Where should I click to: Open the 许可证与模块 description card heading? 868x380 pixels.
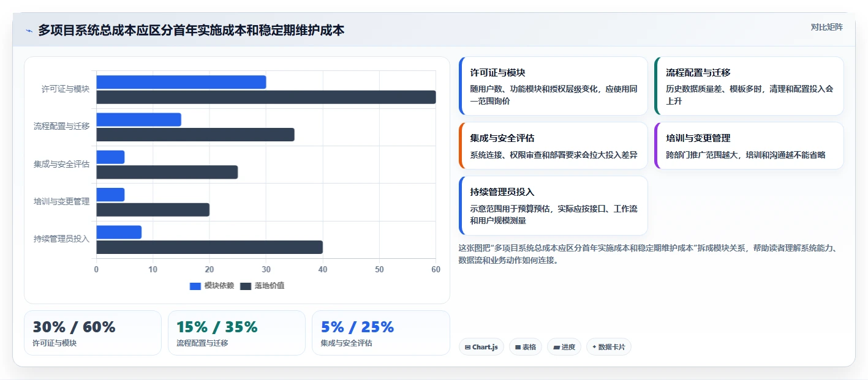tap(498, 72)
